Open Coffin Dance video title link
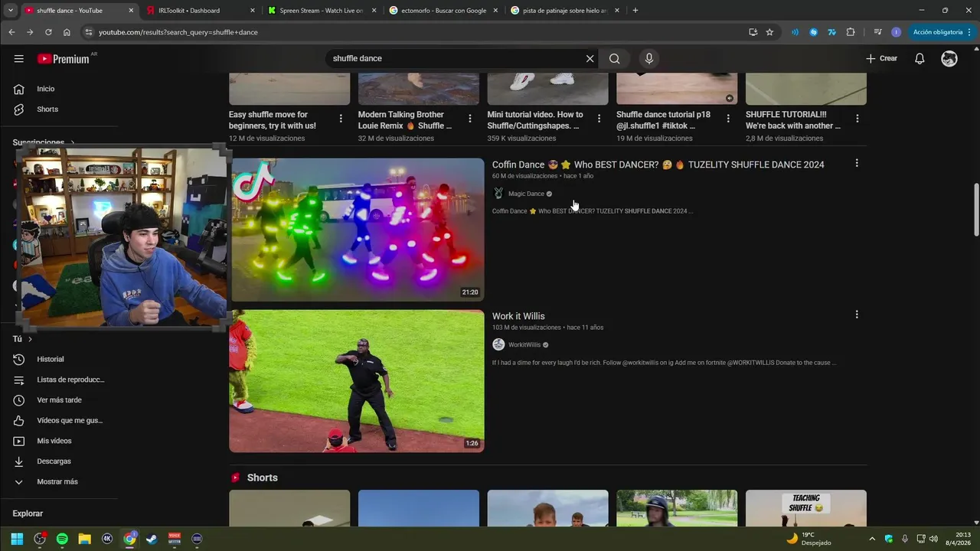 coord(658,165)
